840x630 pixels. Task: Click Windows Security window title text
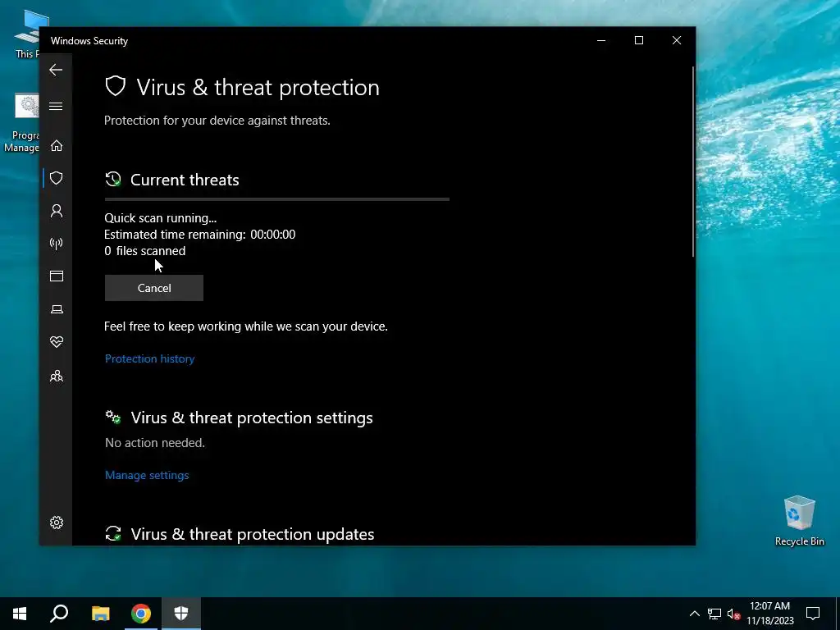tap(89, 41)
